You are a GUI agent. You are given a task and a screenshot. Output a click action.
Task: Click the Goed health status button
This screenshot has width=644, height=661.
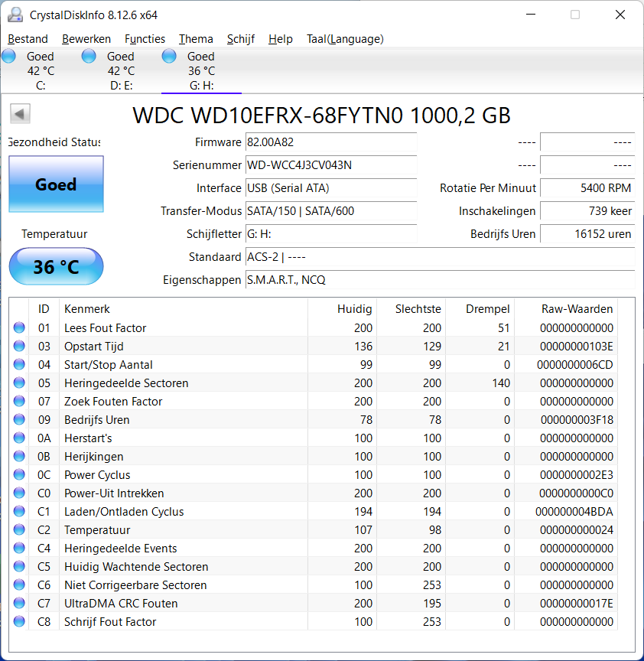56,184
